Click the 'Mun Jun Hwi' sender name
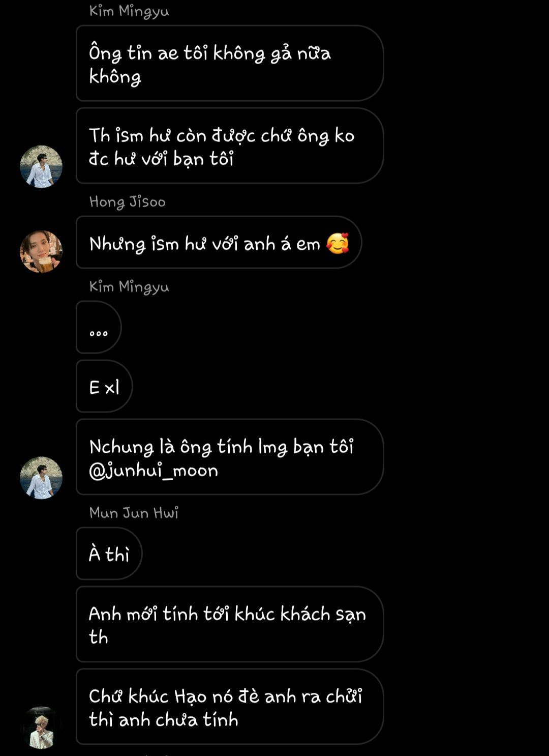This screenshot has height=756, width=549. 134,512
